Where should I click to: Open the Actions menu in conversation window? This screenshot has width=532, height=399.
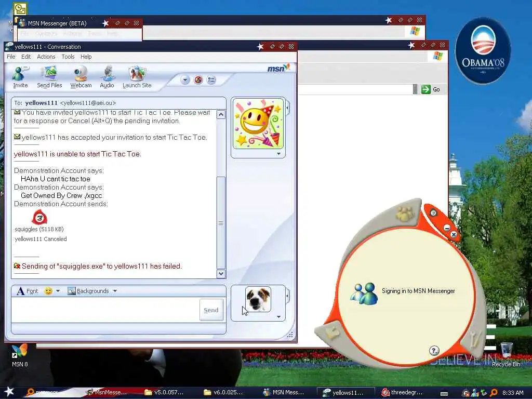pyautogui.click(x=46, y=57)
